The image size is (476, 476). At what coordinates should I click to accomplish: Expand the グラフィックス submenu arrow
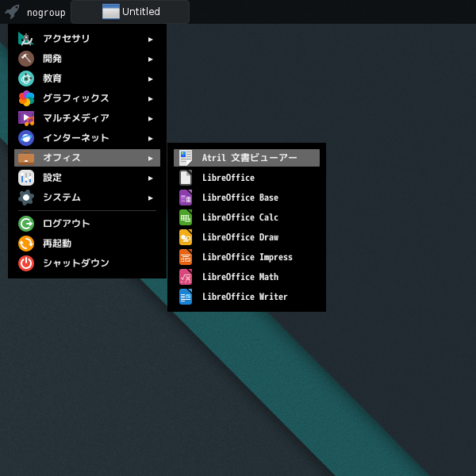coord(150,98)
